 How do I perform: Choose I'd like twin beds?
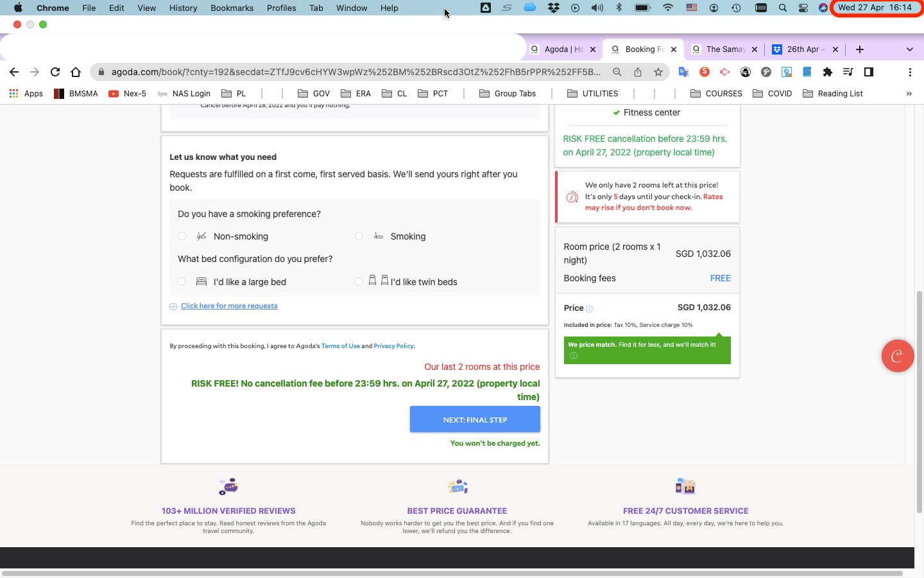[359, 282]
